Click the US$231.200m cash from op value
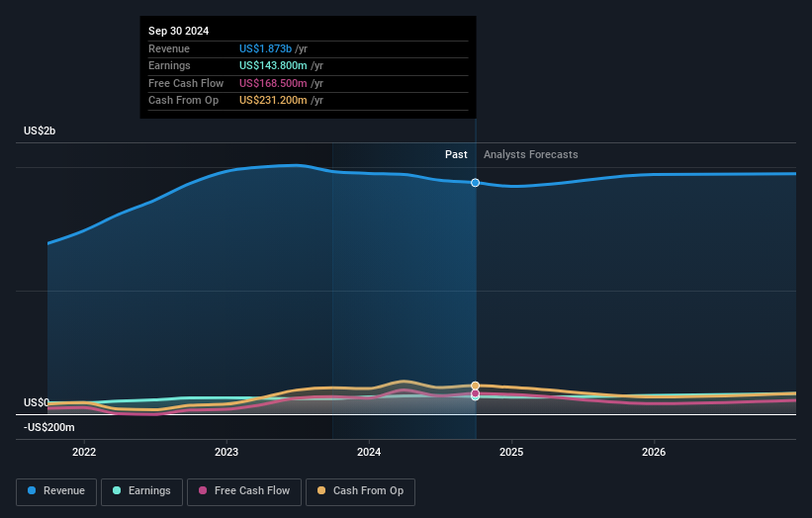The height and width of the screenshot is (518, 812). point(273,101)
